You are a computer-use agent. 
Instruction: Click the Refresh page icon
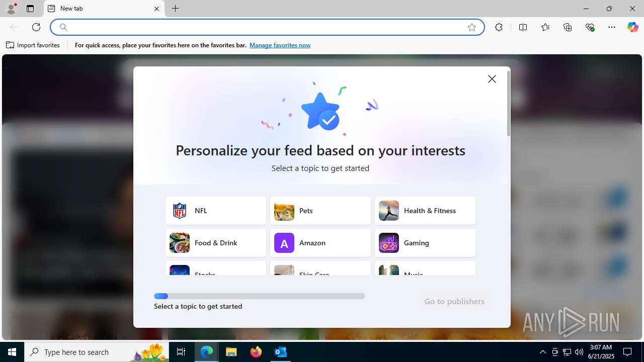36,27
